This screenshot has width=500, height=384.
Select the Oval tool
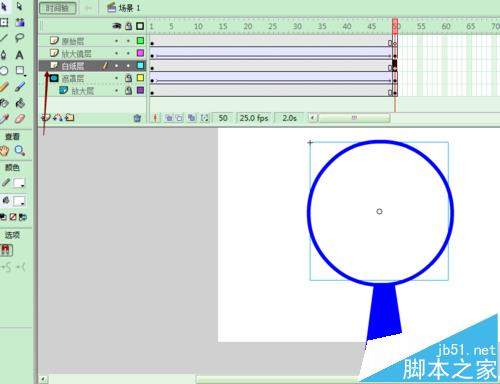[x=4, y=71]
